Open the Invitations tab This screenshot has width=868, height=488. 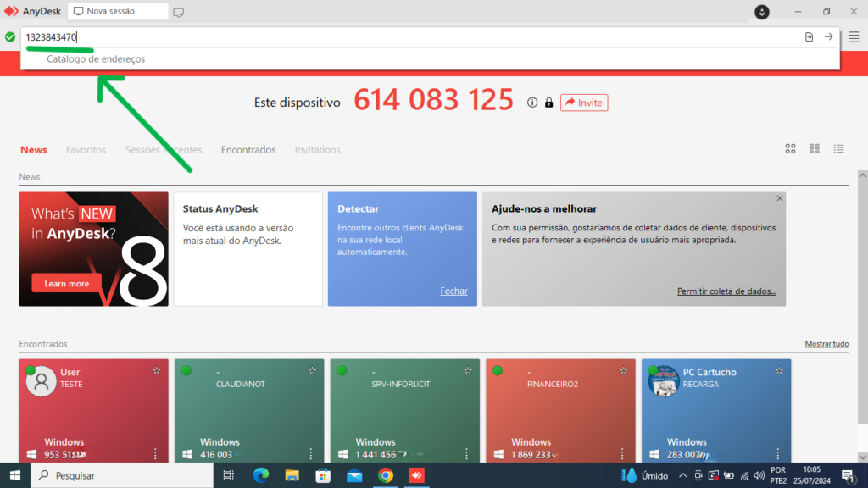pyautogui.click(x=317, y=149)
